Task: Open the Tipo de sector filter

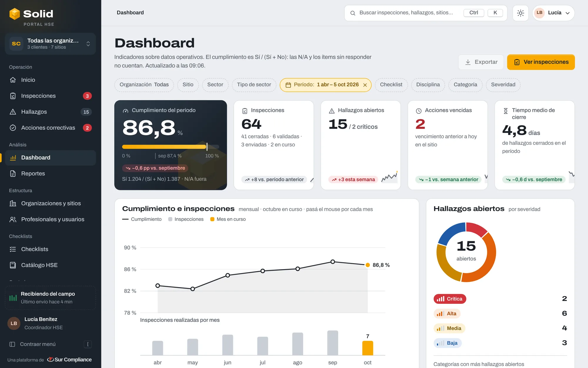Action: (254, 85)
